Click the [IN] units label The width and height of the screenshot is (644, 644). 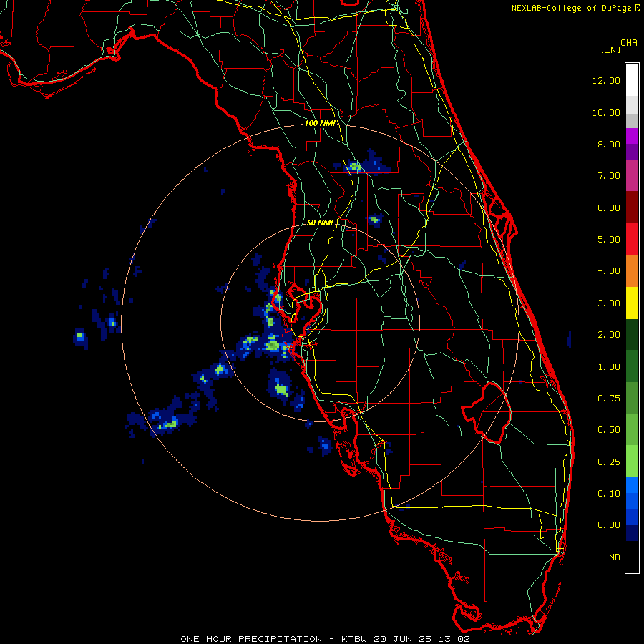tap(610, 49)
